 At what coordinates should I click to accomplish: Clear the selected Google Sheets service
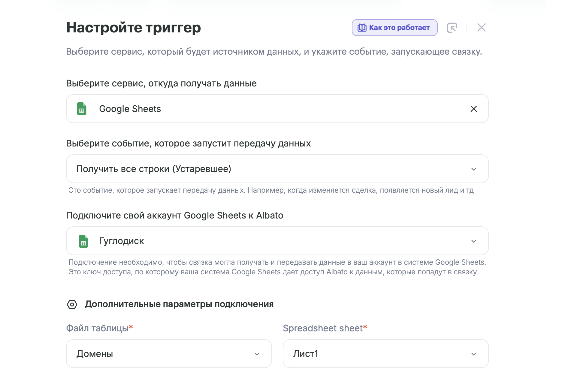tap(473, 109)
